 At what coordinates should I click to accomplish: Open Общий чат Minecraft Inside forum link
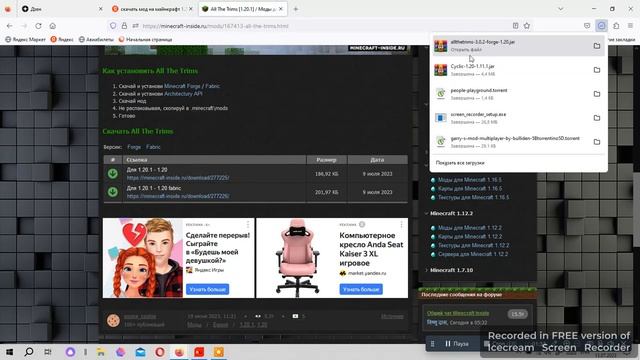pos(458,313)
